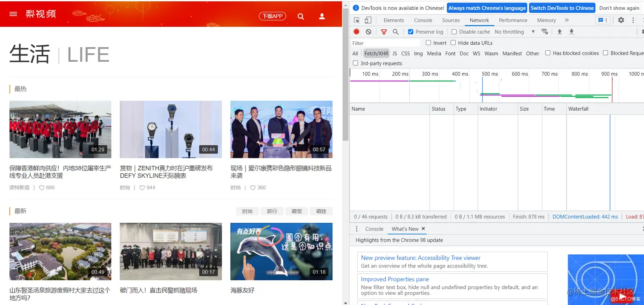Image resolution: width=644 pixels, height=305 pixels.
Task: Select the 旅行 category tag
Action: point(272,211)
